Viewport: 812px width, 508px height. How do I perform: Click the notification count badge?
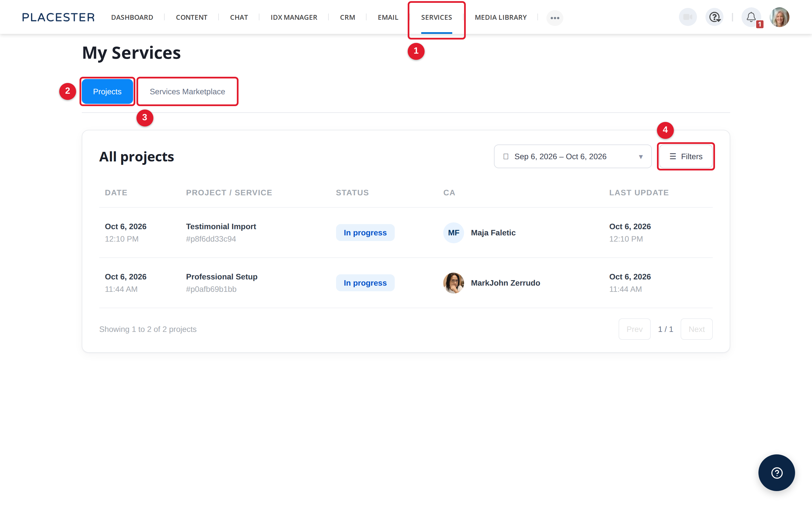760,24
